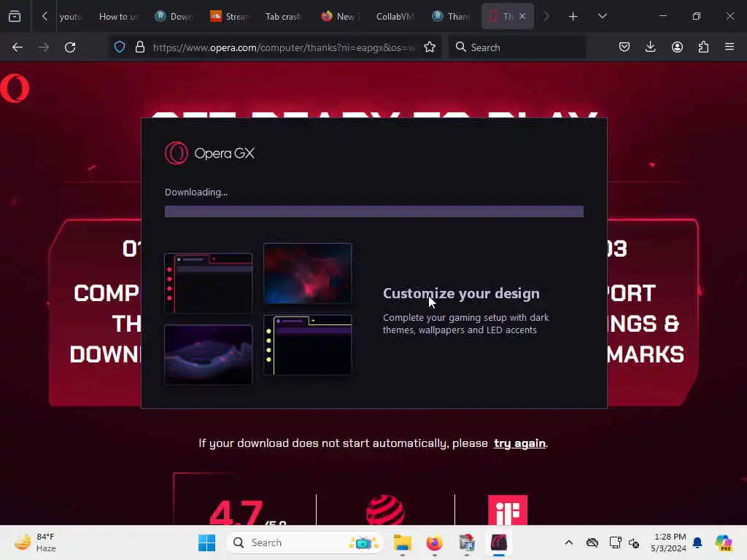Expand the hidden system tray icons
Image resolution: width=747 pixels, height=560 pixels.
(569, 542)
